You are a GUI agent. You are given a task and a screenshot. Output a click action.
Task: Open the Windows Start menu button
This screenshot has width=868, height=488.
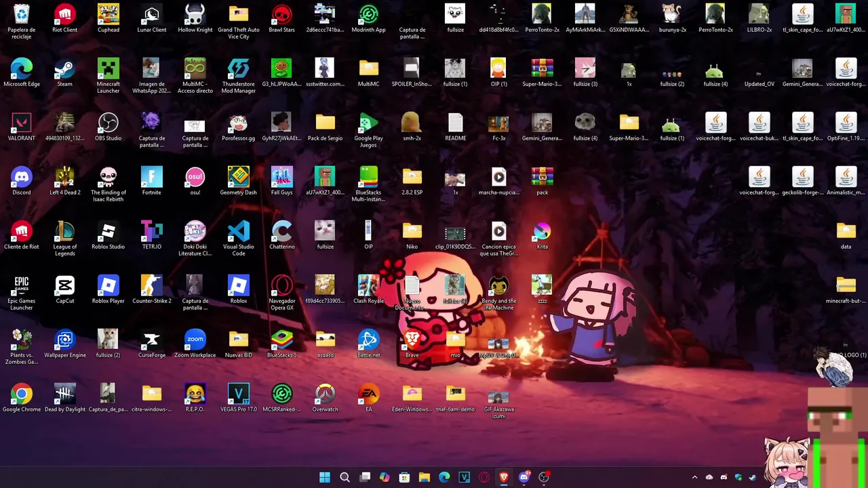pyautogui.click(x=325, y=477)
